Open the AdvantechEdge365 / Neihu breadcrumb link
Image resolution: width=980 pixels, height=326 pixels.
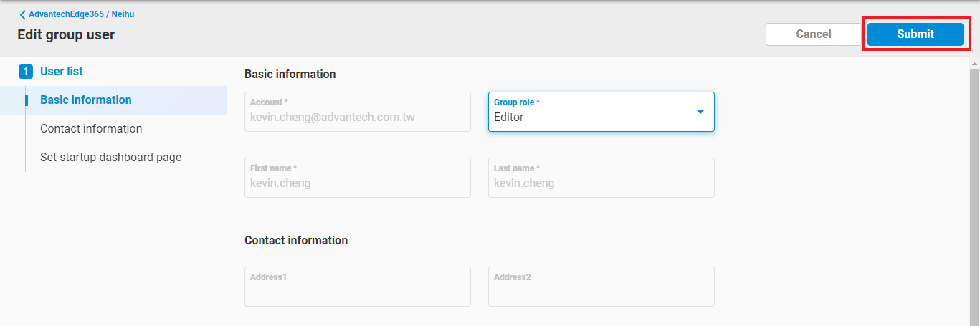[x=81, y=14]
